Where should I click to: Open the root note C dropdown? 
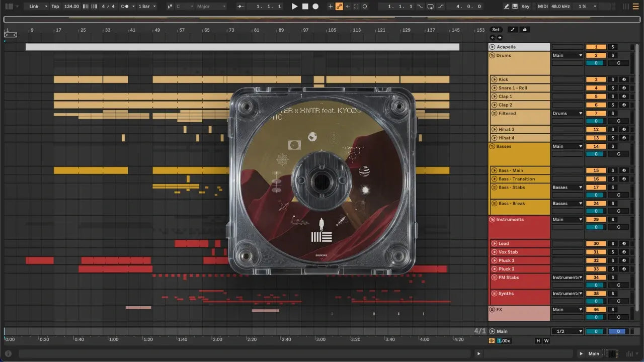tap(185, 7)
